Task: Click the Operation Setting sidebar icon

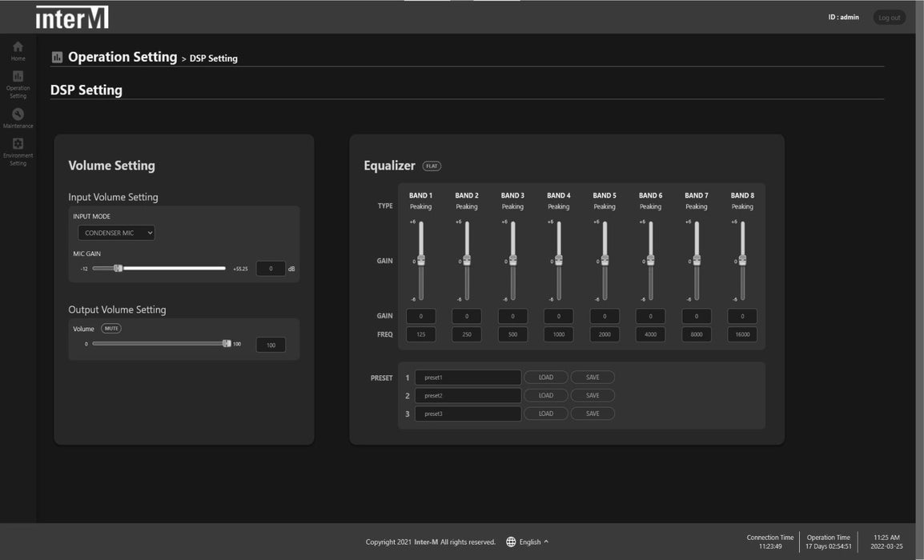Action: [18, 77]
